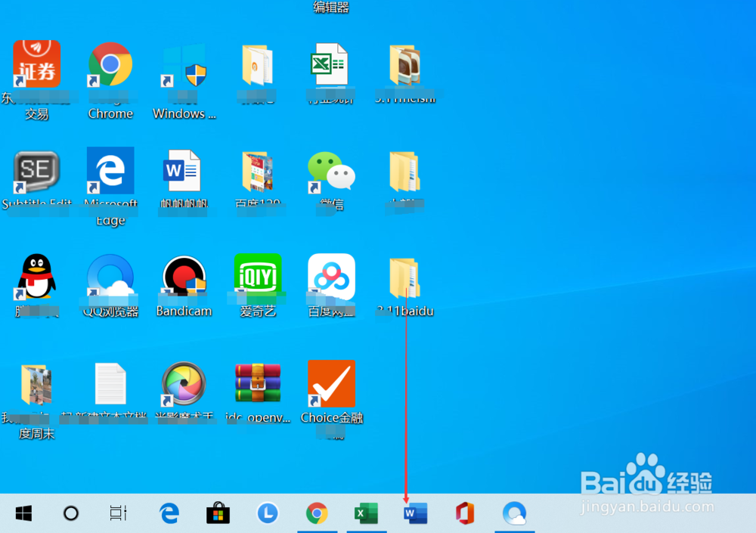Launch Subtitle Edit desktop shortcut
Viewport: 756px width, 533px height.
pos(36,171)
